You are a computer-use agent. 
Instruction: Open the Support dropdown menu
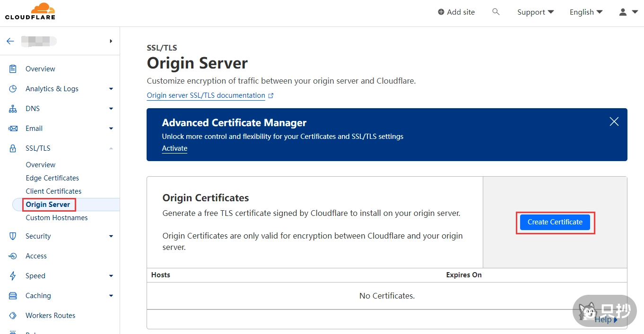pos(535,12)
